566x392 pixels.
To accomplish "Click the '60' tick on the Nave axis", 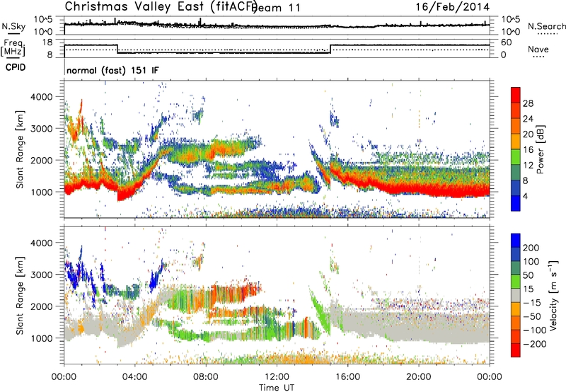I will click(x=507, y=42).
